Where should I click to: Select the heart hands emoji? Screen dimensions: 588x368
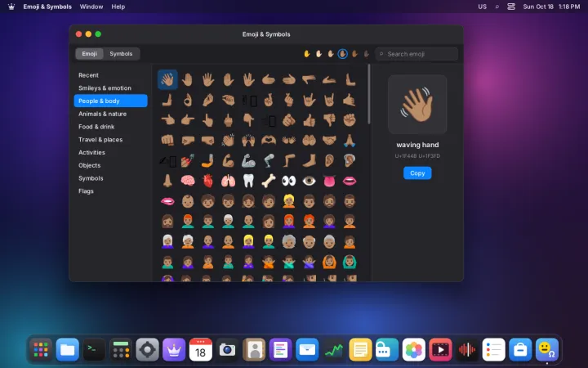coord(269,141)
